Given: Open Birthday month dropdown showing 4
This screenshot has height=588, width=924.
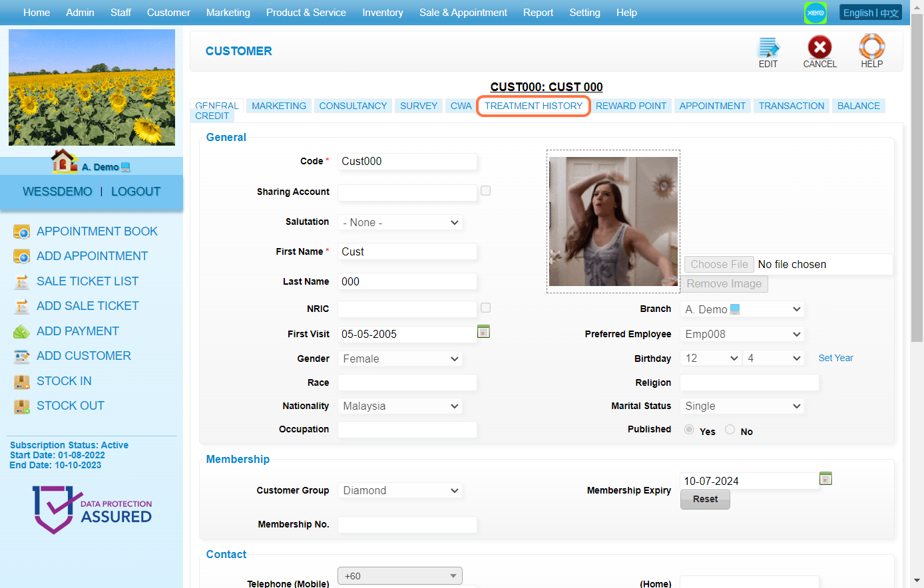Looking at the screenshot, I should [774, 358].
